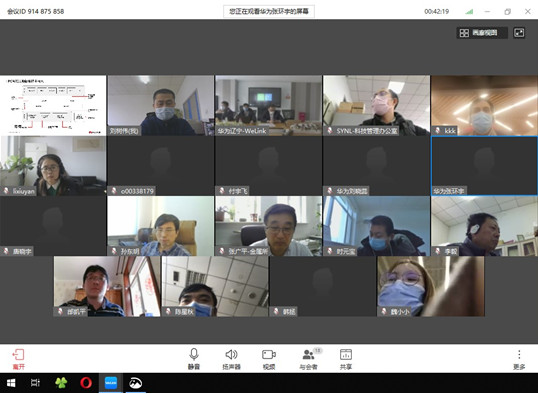Open Task View on the taskbar

coord(35,383)
